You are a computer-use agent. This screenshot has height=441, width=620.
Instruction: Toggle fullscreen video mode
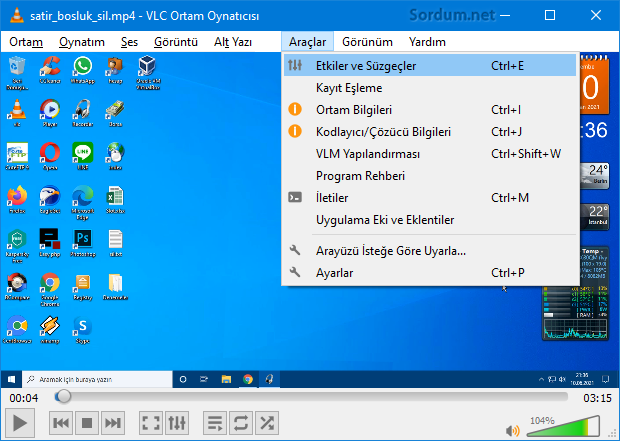click(x=151, y=423)
